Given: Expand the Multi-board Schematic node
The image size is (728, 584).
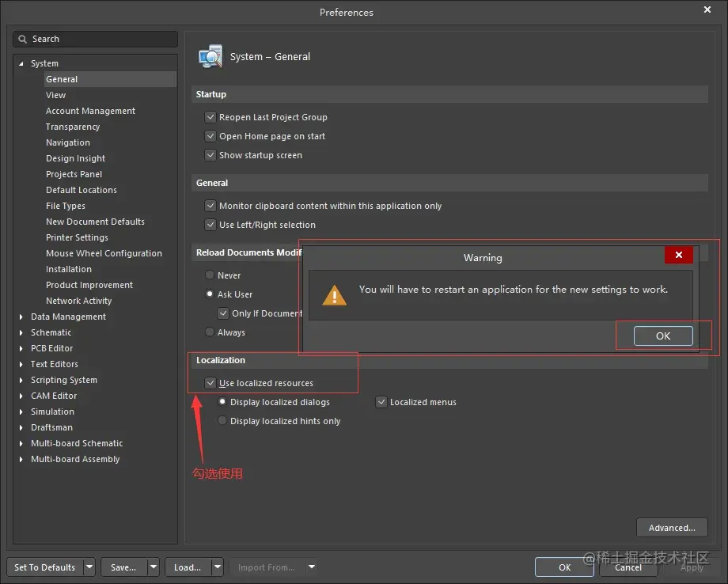Looking at the screenshot, I should click(x=21, y=443).
